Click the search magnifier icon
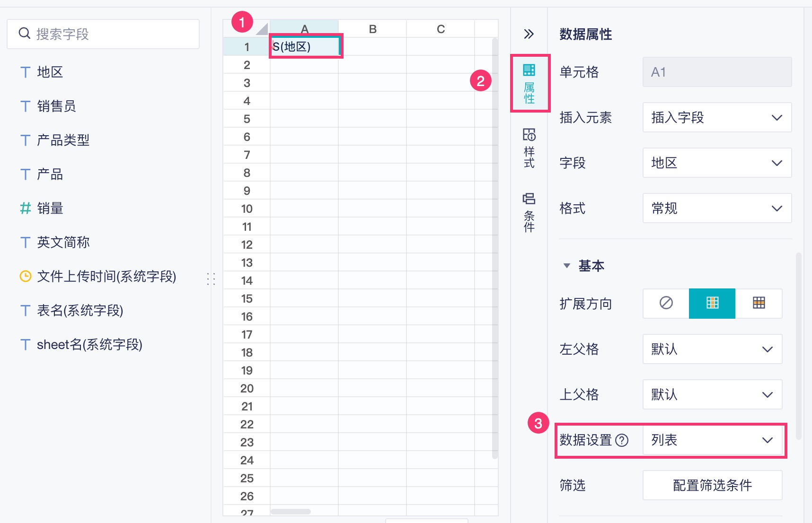This screenshot has height=523, width=812. [25, 34]
